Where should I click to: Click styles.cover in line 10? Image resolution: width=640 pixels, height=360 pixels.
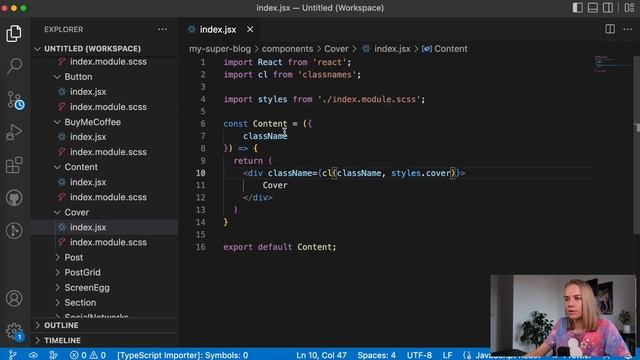coord(420,173)
